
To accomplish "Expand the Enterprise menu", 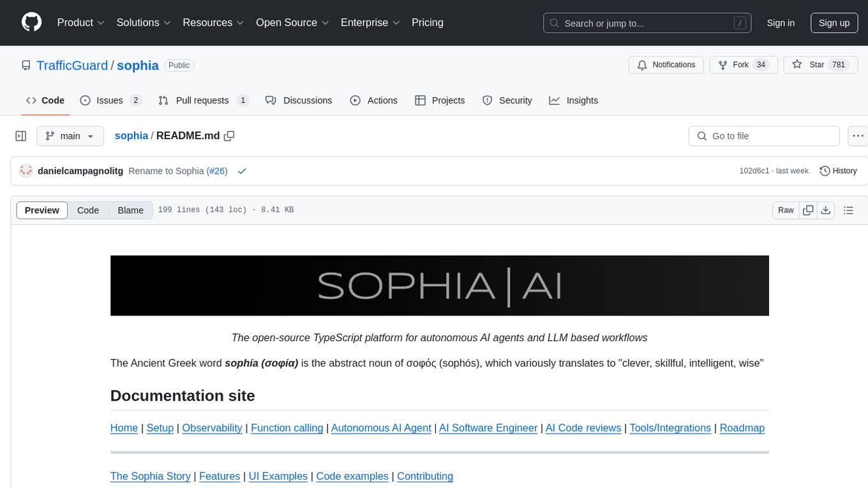I will click(x=370, y=22).
